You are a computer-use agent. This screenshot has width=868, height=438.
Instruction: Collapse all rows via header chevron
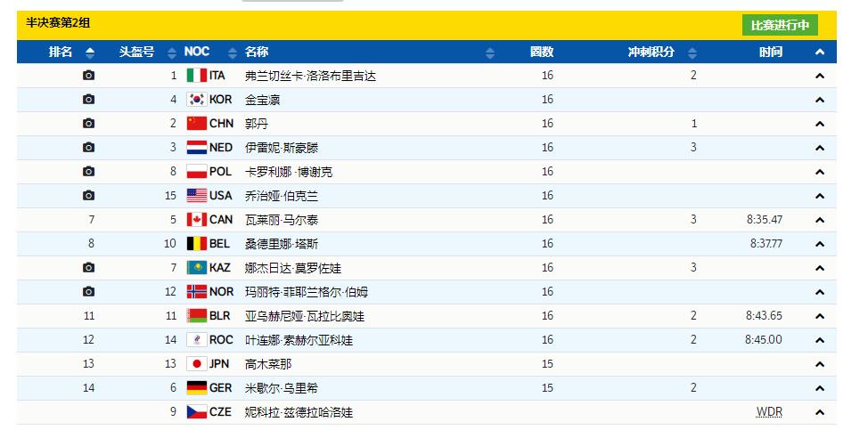pyautogui.click(x=820, y=52)
